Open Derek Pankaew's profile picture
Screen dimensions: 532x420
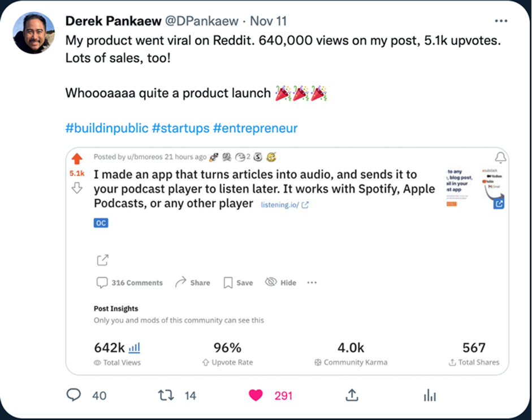pyautogui.click(x=34, y=33)
